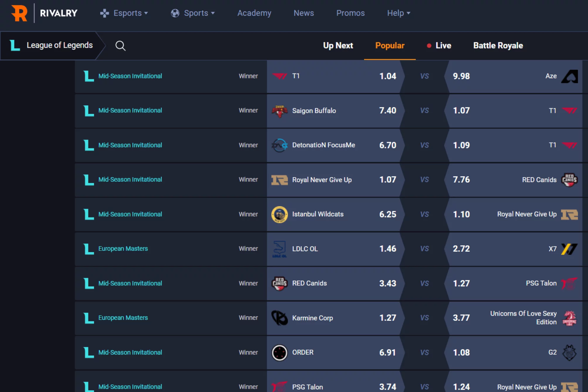Click the ORDER team logo
Image resolution: width=588 pixels, height=392 pixels.
[280, 352]
